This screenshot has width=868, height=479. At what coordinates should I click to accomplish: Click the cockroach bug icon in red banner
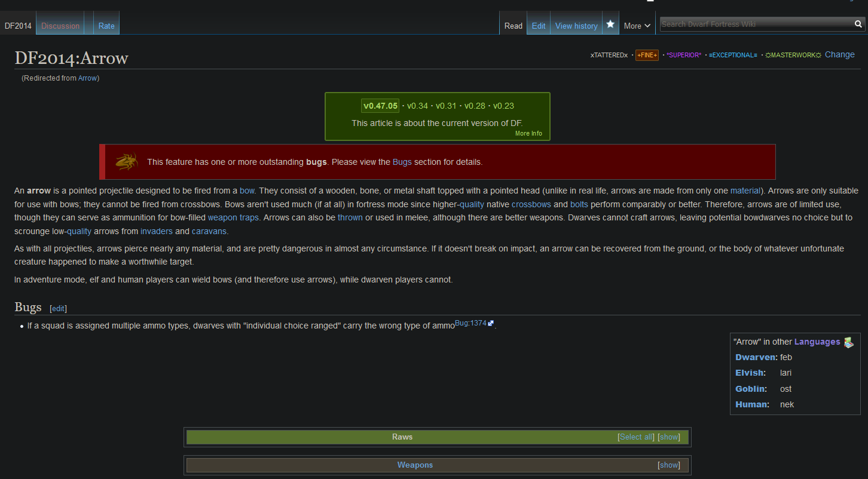click(127, 162)
